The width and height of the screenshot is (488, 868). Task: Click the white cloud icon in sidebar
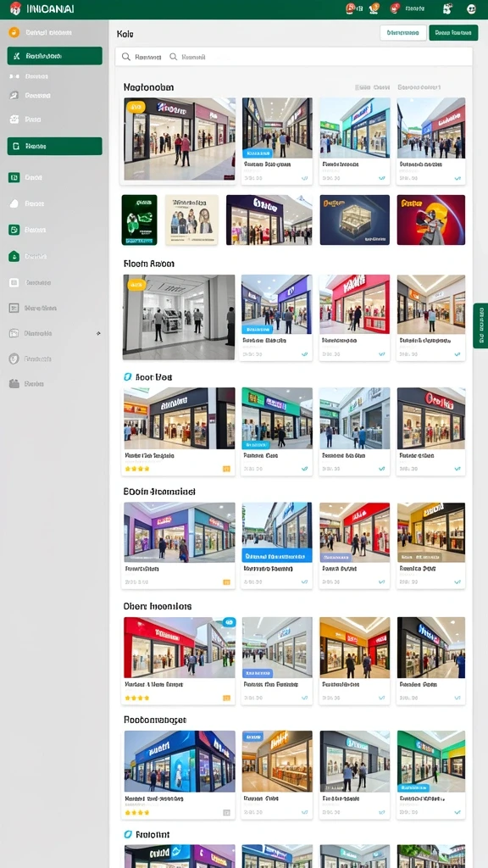coord(14,203)
